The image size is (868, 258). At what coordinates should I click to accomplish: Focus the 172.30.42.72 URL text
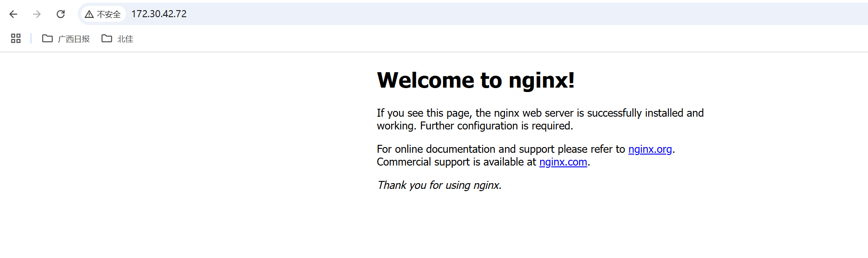(x=159, y=14)
